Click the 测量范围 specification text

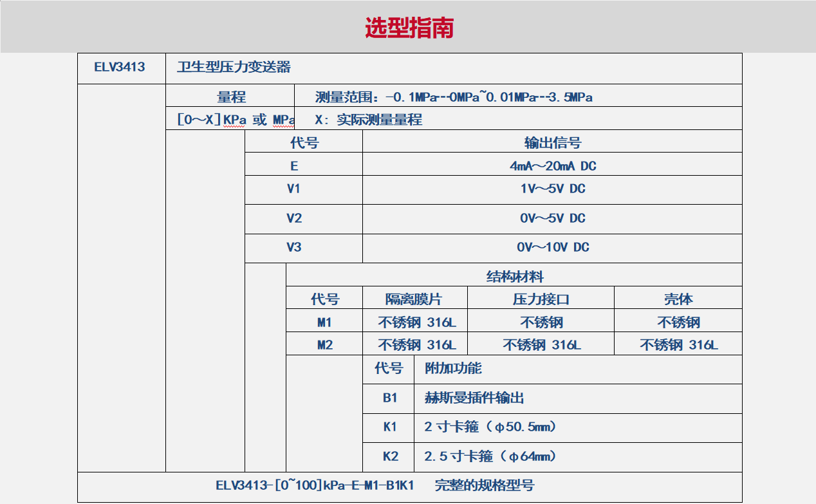click(x=454, y=97)
